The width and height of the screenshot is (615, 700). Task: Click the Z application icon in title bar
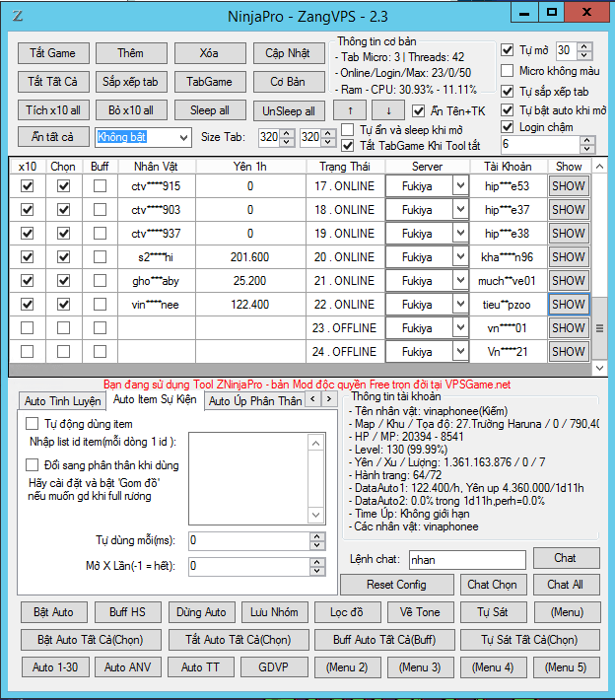pos(17,16)
